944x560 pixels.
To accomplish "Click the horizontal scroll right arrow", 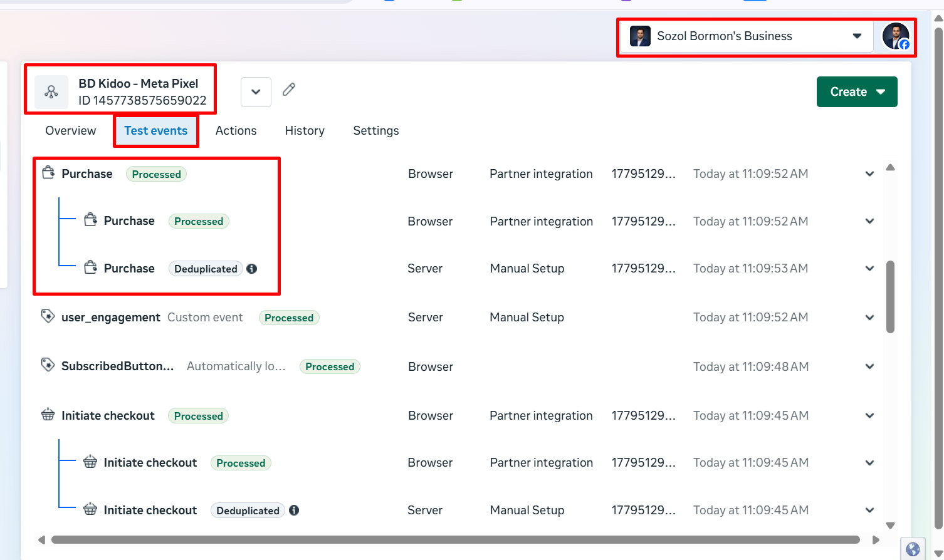I will click(876, 540).
